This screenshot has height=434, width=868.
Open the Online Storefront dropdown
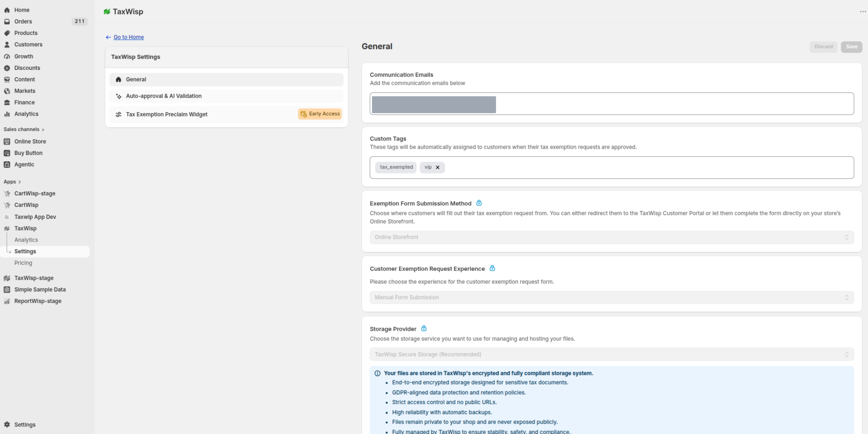point(612,237)
